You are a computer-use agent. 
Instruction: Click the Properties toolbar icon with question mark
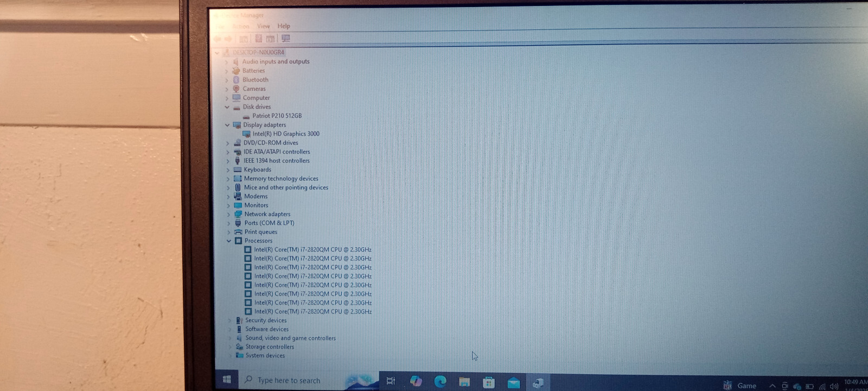(x=259, y=39)
